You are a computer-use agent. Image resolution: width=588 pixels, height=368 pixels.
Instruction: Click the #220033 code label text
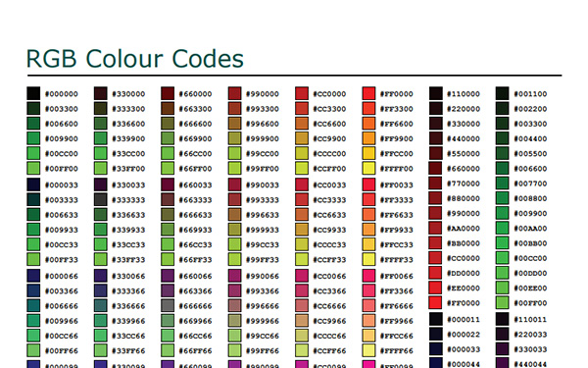(x=530, y=335)
